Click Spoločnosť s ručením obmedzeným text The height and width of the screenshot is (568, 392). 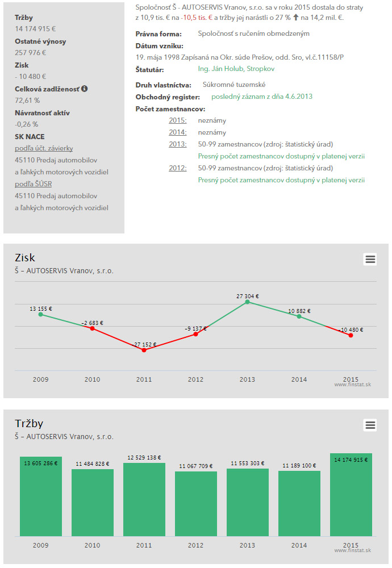(x=253, y=34)
